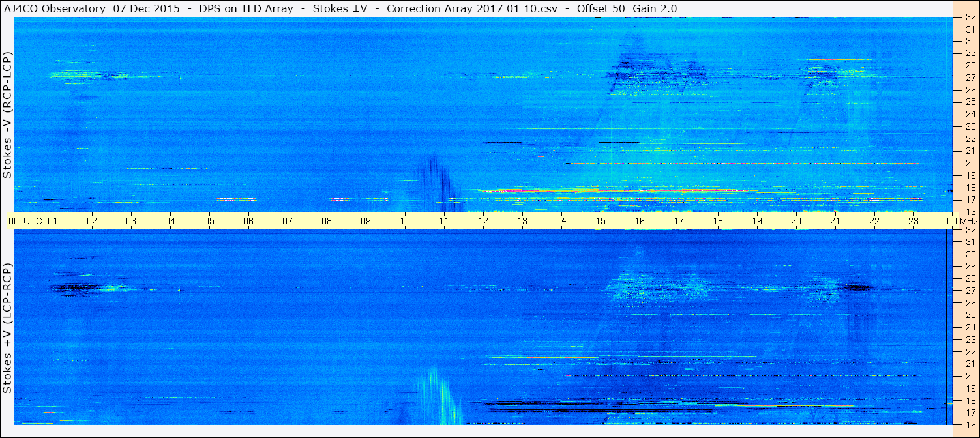This screenshot has width=980, height=438.
Task: Click the '00 UTC' time axis start label
Action: 25,221
